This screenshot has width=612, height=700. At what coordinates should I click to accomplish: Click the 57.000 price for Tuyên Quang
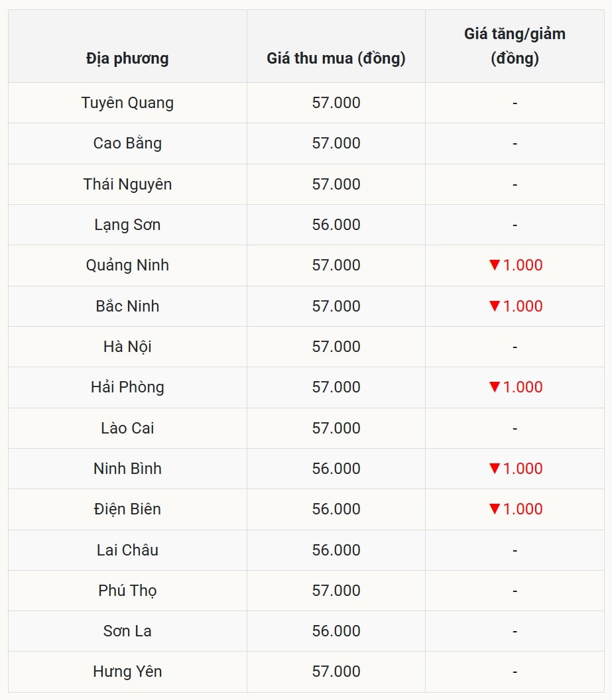click(336, 103)
